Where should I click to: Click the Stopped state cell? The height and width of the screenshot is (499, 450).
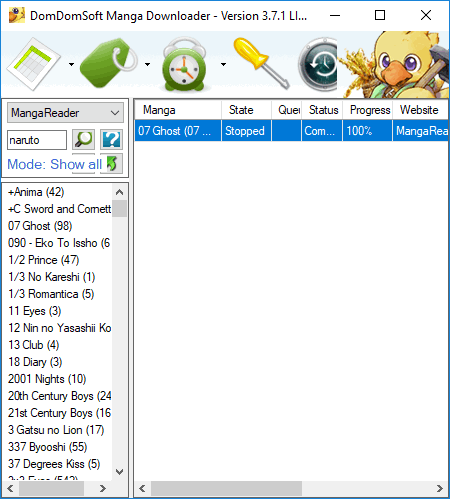click(246, 131)
